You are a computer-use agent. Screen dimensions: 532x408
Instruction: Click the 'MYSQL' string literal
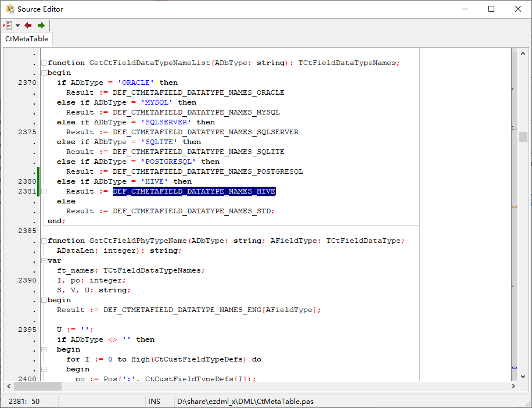click(x=157, y=102)
